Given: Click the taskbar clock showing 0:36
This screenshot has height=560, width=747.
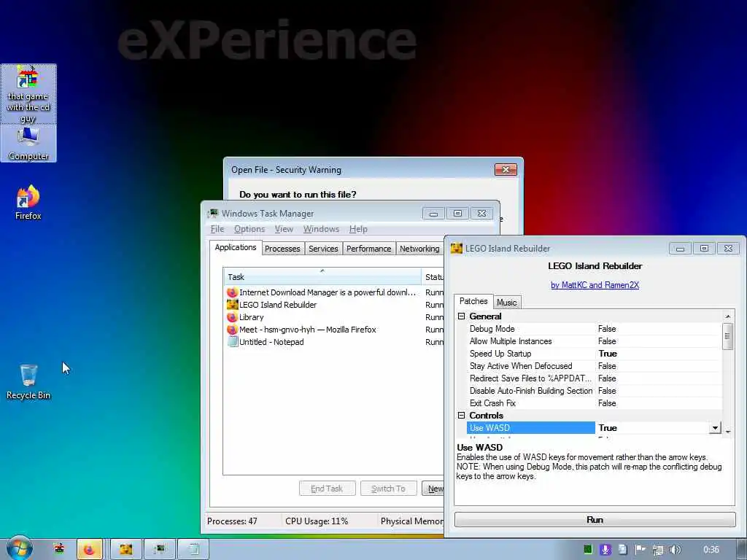Looking at the screenshot, I should (711, 550).
